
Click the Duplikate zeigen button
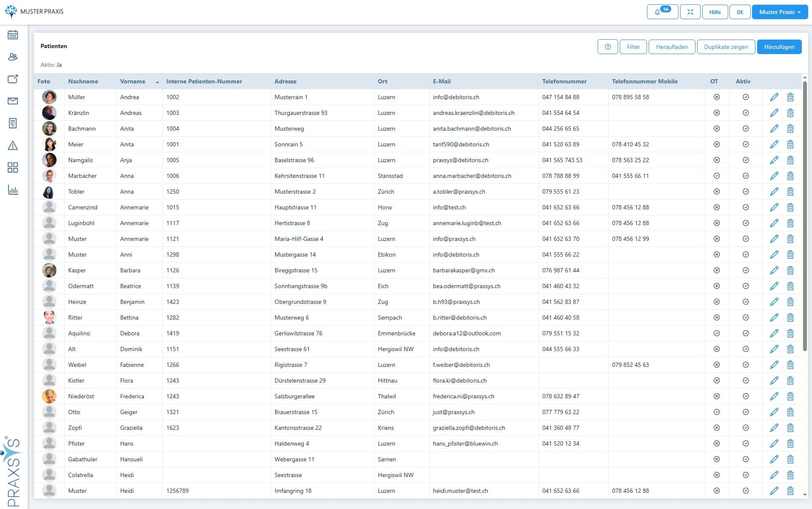(x=726, y=47)
